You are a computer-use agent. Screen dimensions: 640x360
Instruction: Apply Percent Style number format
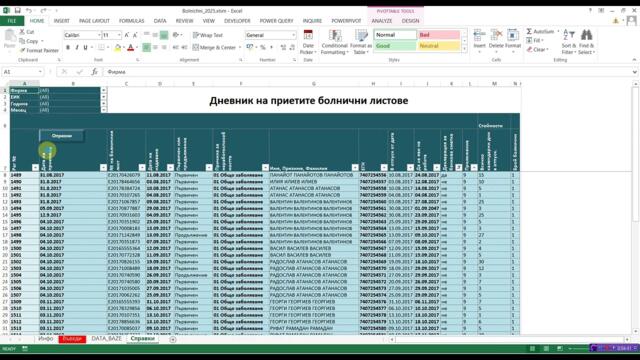pyautogui.click(x=263, y=47)
